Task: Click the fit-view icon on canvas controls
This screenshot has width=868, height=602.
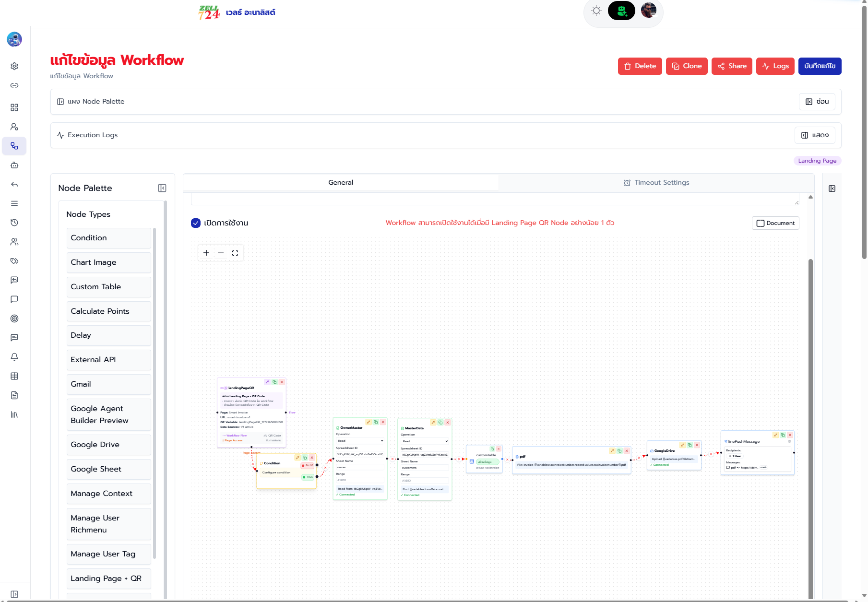Action: point(235,253)
